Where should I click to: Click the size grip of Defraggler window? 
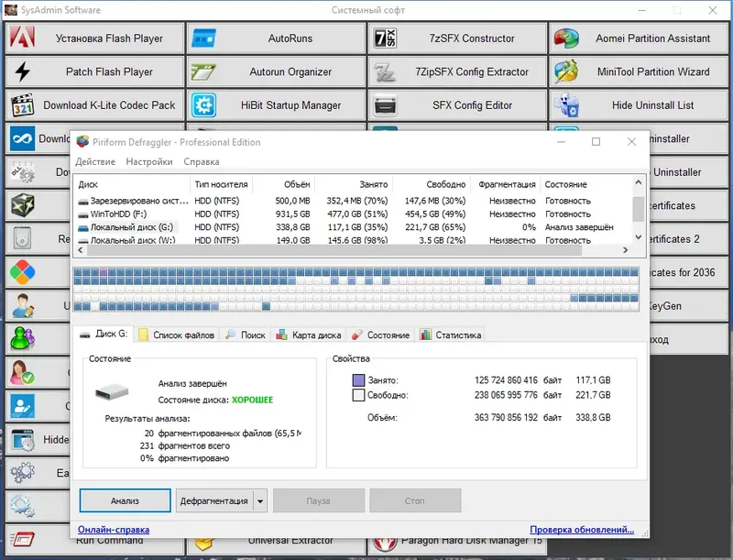coord(645,533)
